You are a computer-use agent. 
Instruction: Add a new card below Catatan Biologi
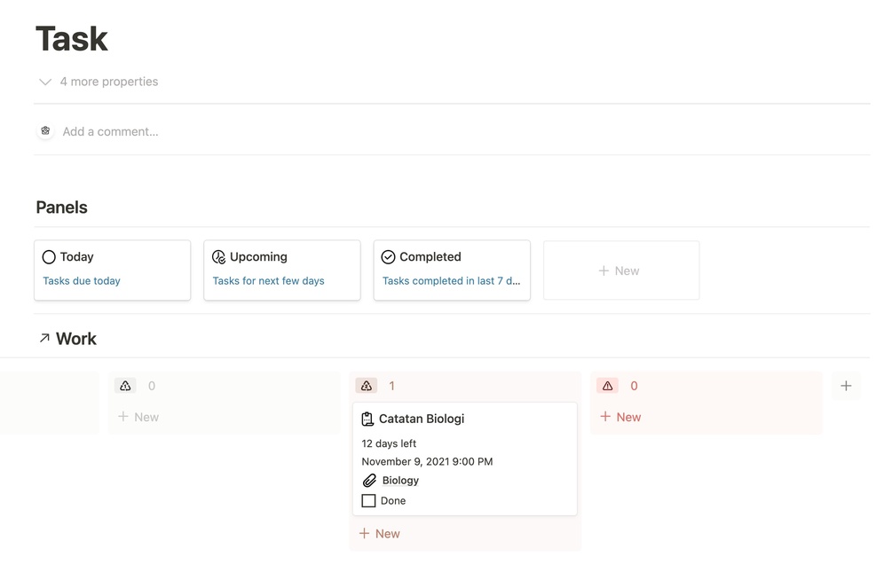coord(379,534)
